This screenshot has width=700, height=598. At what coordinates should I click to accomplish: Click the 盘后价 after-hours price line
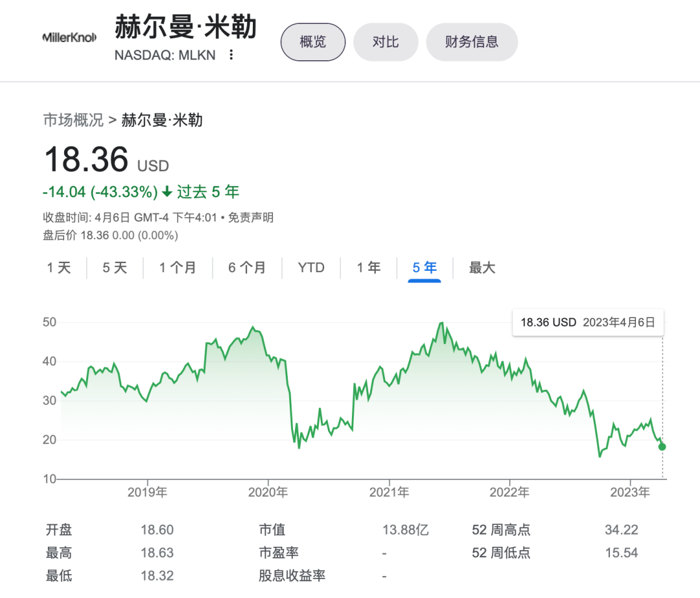110,235
